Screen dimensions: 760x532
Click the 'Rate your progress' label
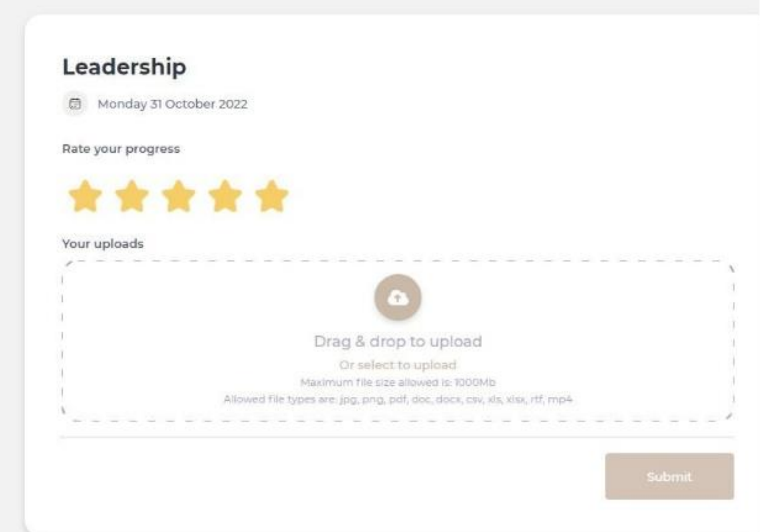pos(121,149)
